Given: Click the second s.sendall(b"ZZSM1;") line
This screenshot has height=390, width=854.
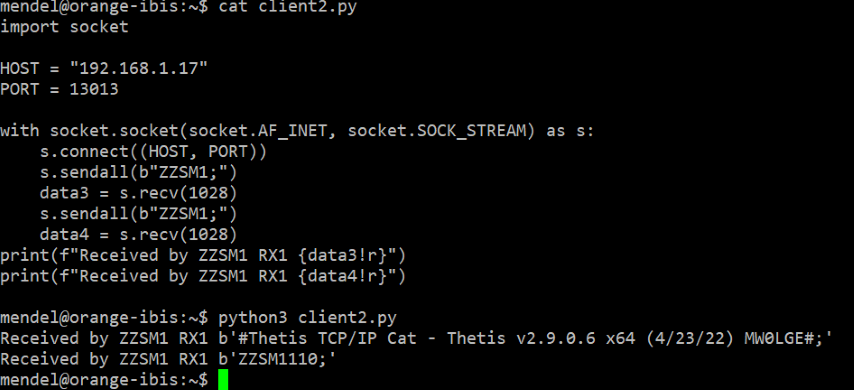Looking at the screenshot, I should [x=139, y=214].
